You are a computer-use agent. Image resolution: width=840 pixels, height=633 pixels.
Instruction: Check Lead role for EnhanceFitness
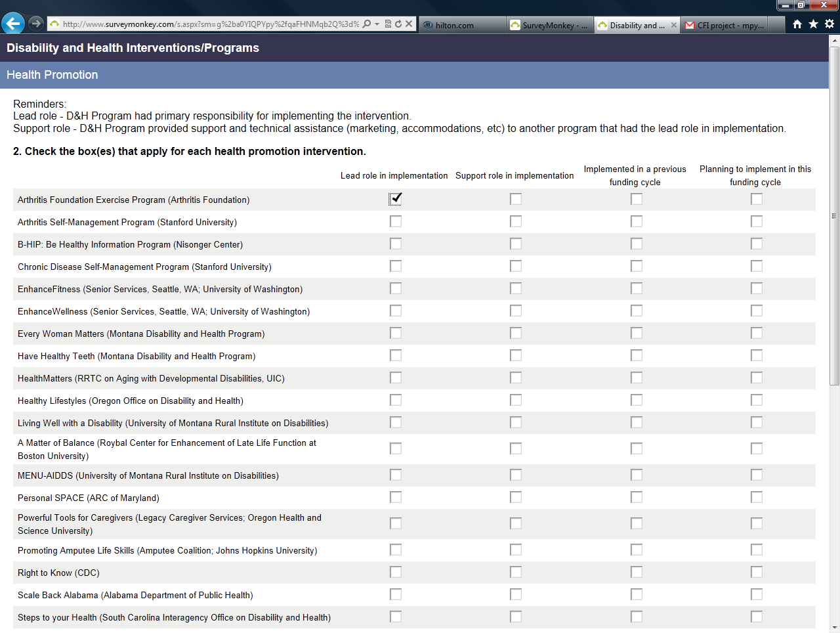pos(396,288)
